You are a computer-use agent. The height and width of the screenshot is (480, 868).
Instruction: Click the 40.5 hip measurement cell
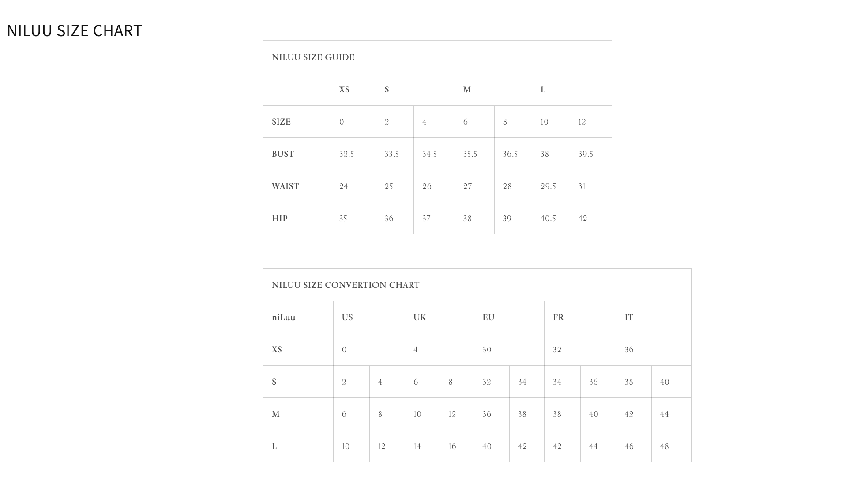tap(548, 219)
